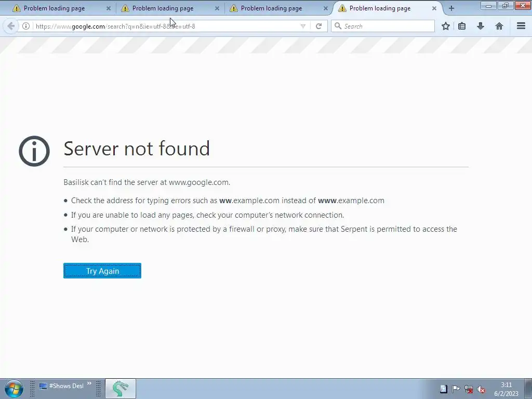Show bookmarks list icon
Image resolution: width=532 pixels, height=399 pixels.
pos(462,26)
